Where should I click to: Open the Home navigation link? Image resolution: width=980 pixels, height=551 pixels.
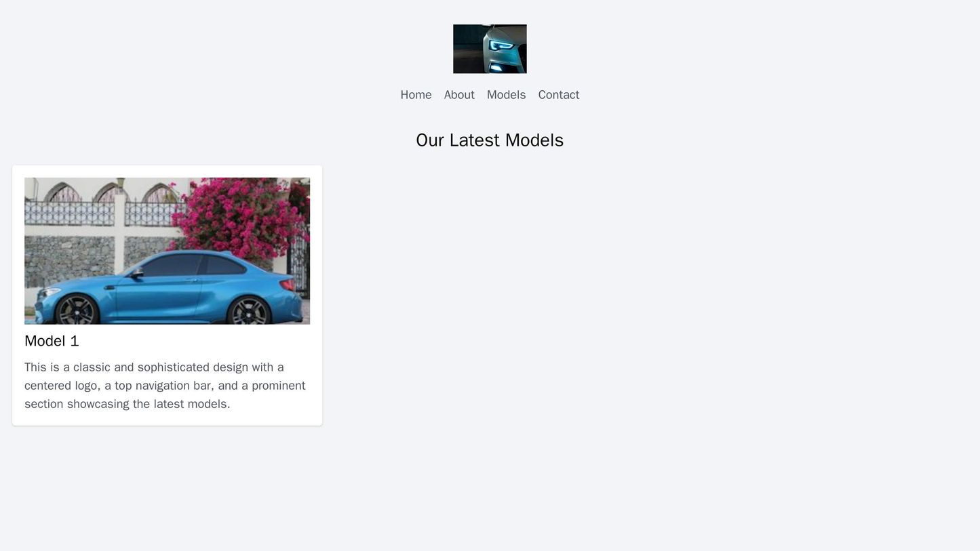pyautogui.click(x=416, y=95)
